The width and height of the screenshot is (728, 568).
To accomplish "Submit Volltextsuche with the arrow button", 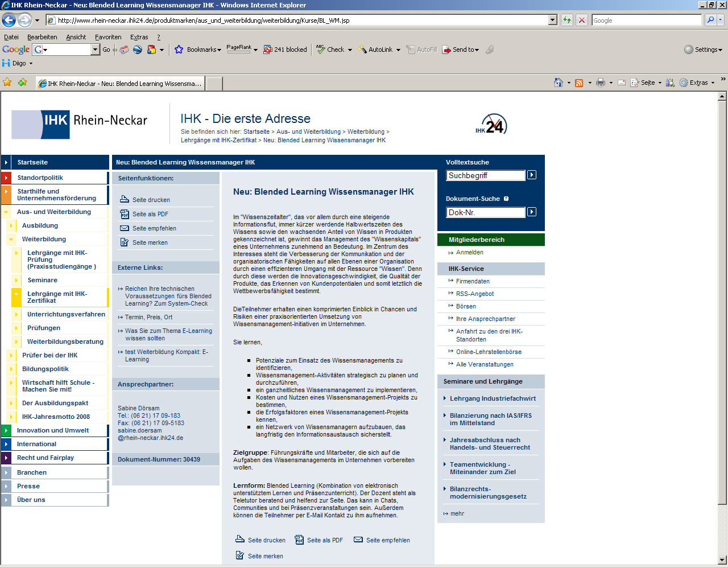I will [x=532, y=175].
